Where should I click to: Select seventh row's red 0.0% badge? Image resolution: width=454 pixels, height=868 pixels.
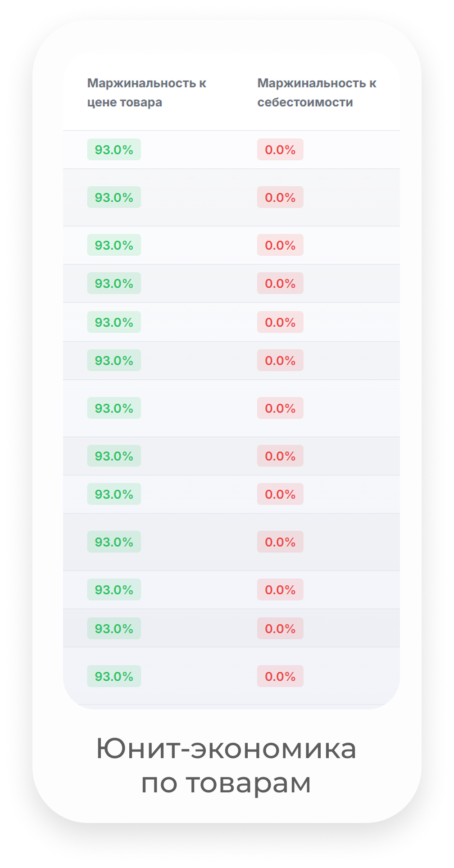(x=280, y=408)
